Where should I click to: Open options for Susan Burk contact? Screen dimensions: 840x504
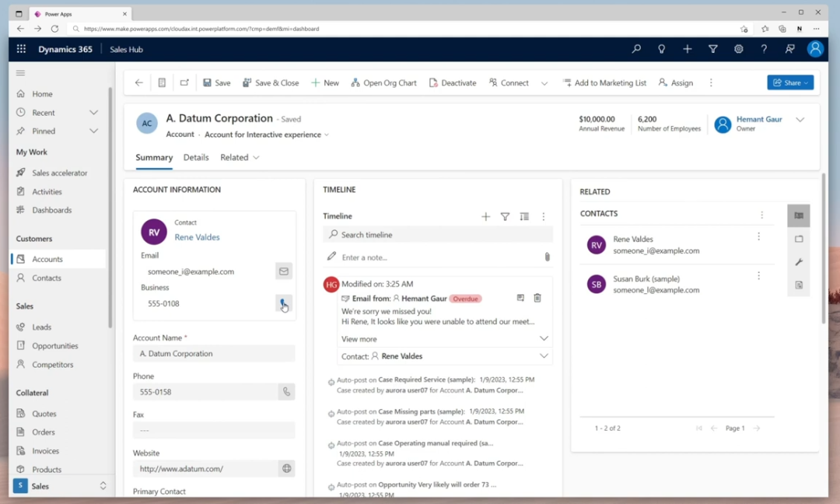tap(758, 276)
